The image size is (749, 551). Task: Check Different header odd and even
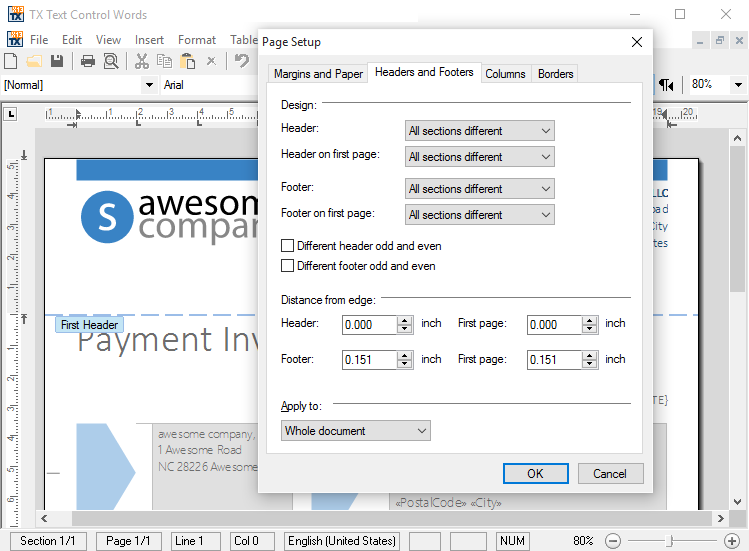point(287,246)
